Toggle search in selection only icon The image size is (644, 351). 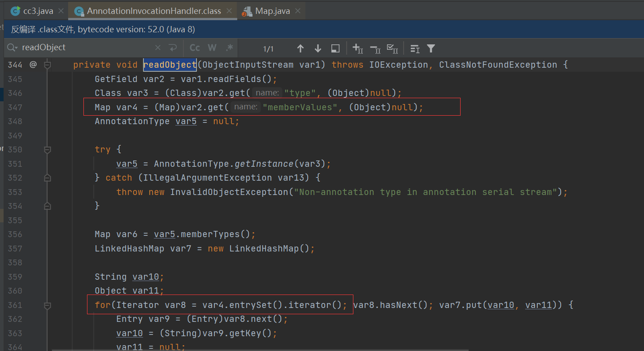point(415,48)
